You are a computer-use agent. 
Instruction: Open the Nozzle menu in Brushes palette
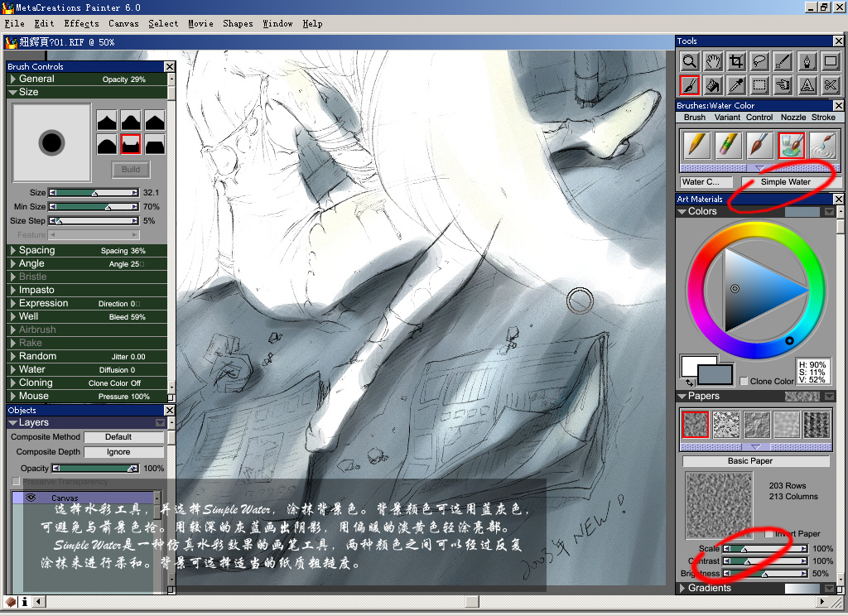coord(793,118)
